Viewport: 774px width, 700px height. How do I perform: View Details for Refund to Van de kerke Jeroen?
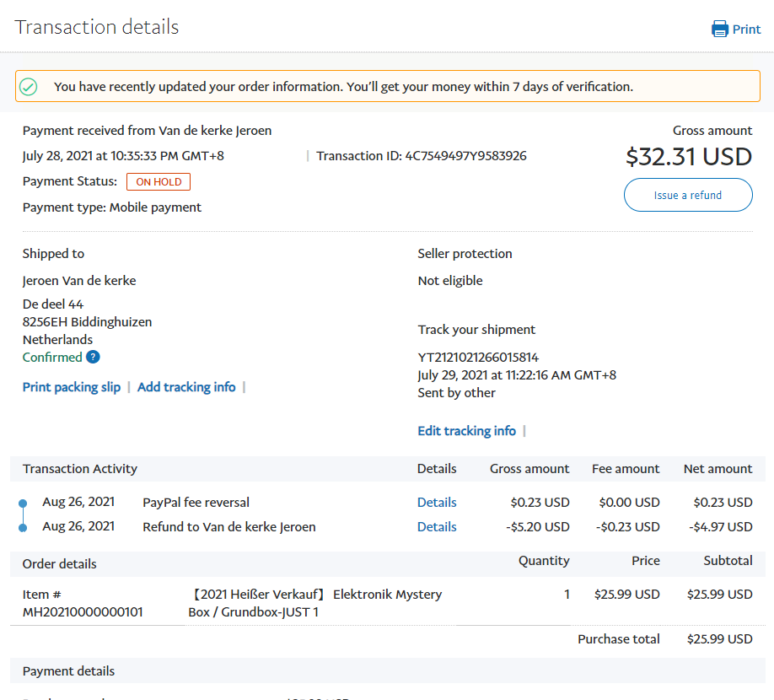(x=437, y=527)
